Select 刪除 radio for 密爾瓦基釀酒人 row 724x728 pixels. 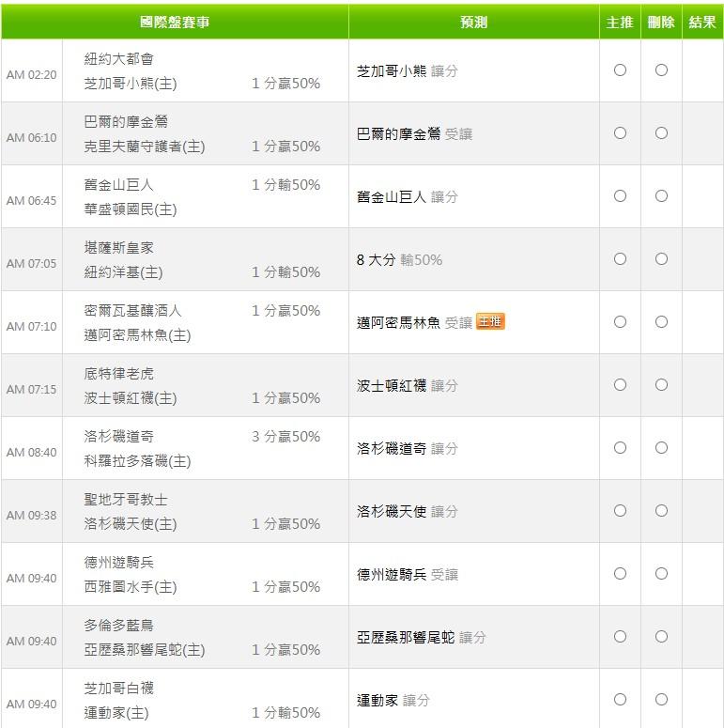pyautogui.click(x=661, y=322)
